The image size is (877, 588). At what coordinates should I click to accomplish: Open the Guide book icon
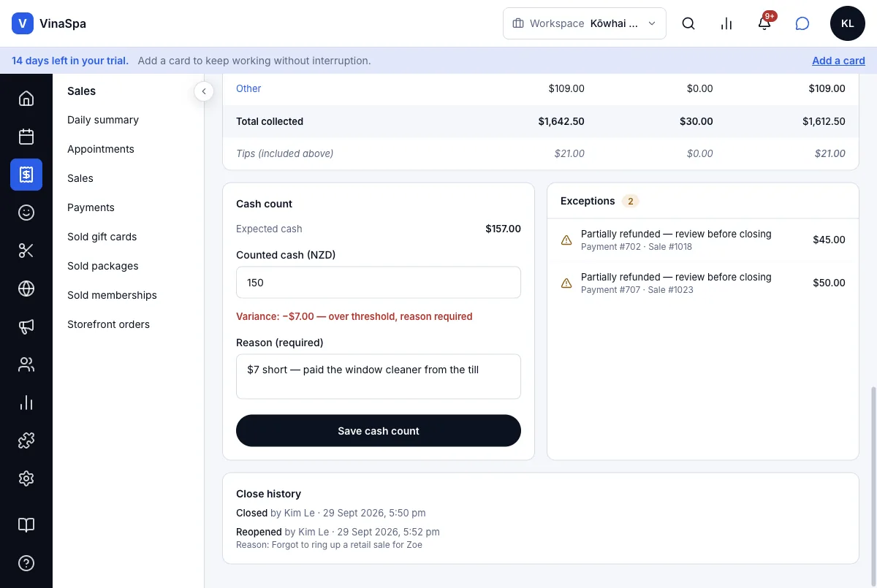point(26,525)
